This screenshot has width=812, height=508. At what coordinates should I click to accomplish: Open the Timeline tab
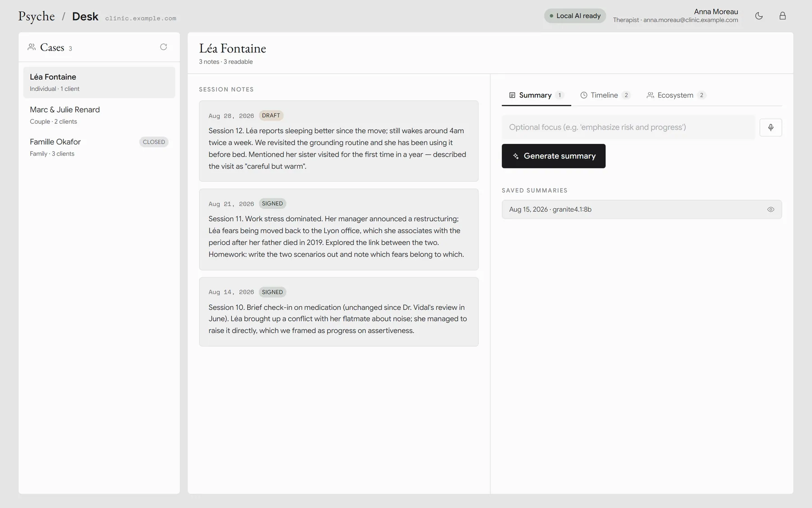pos(604,95)
